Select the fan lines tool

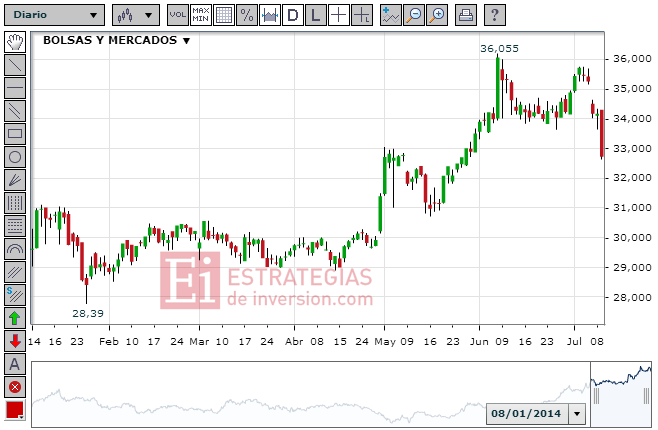(x=15, y=180)
